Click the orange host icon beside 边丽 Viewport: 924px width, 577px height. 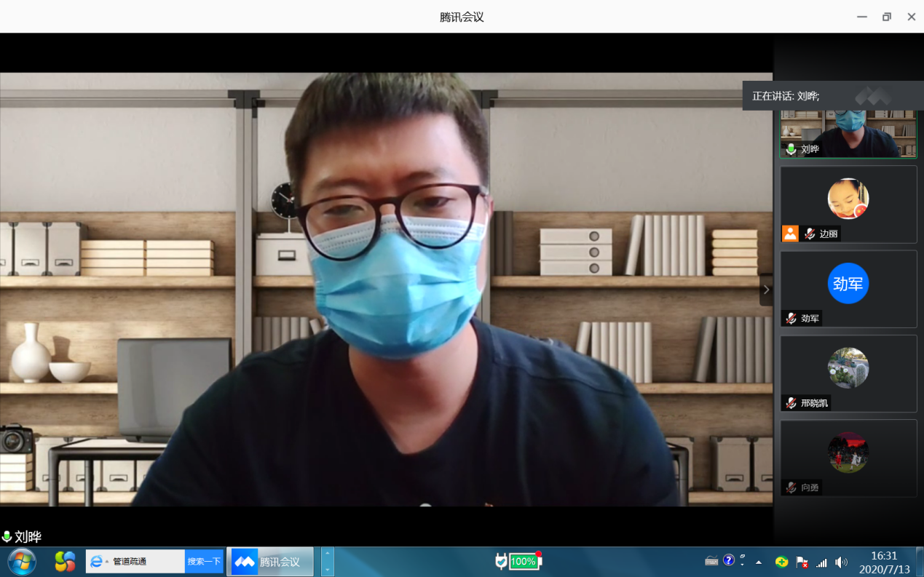pos(790,234)
